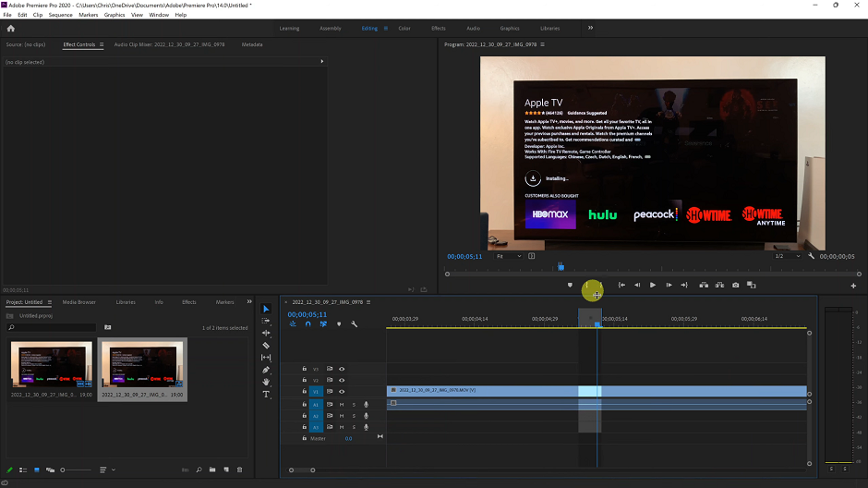Click Go to Out point button
This screenshot has width=868, height=488.
[684, 286]
